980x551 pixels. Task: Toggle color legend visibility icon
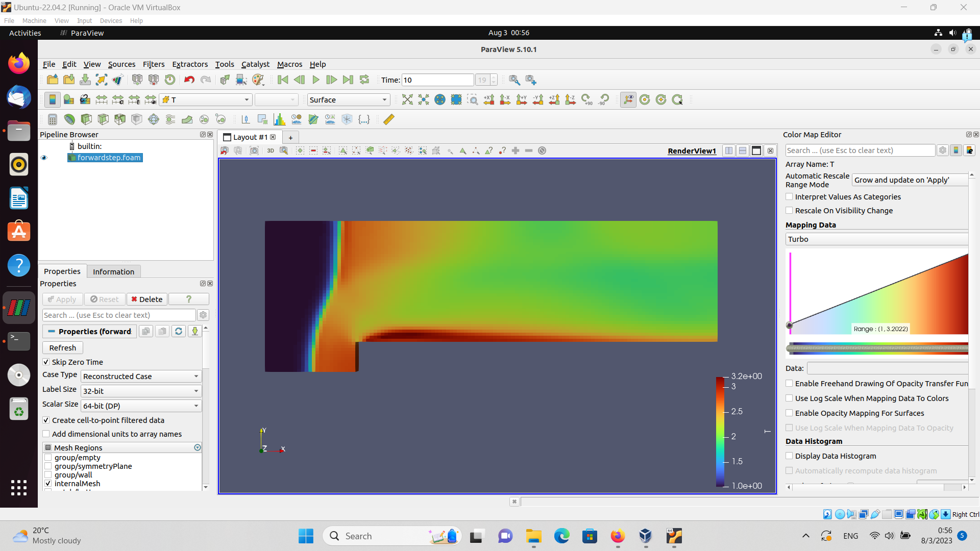[52, 100]
